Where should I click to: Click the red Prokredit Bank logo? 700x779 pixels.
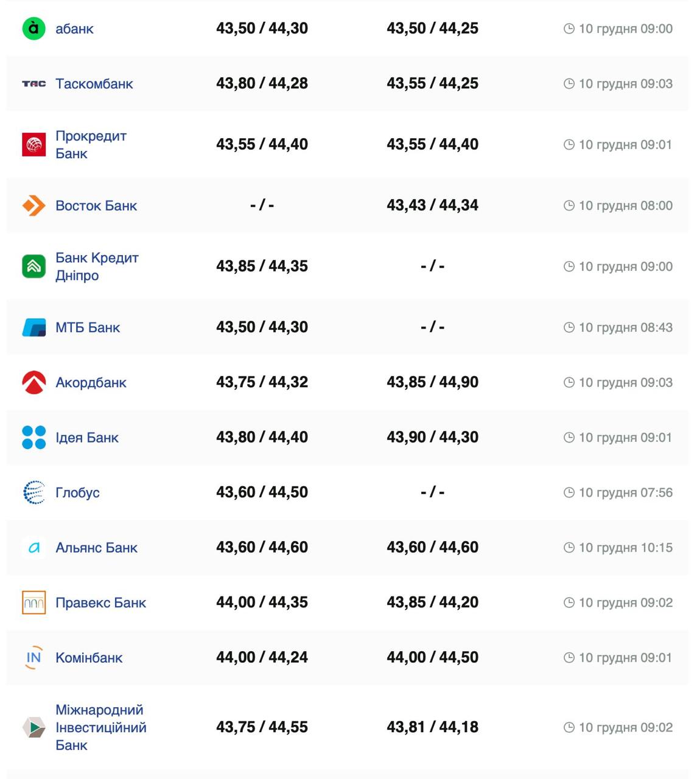pos(33,145)
